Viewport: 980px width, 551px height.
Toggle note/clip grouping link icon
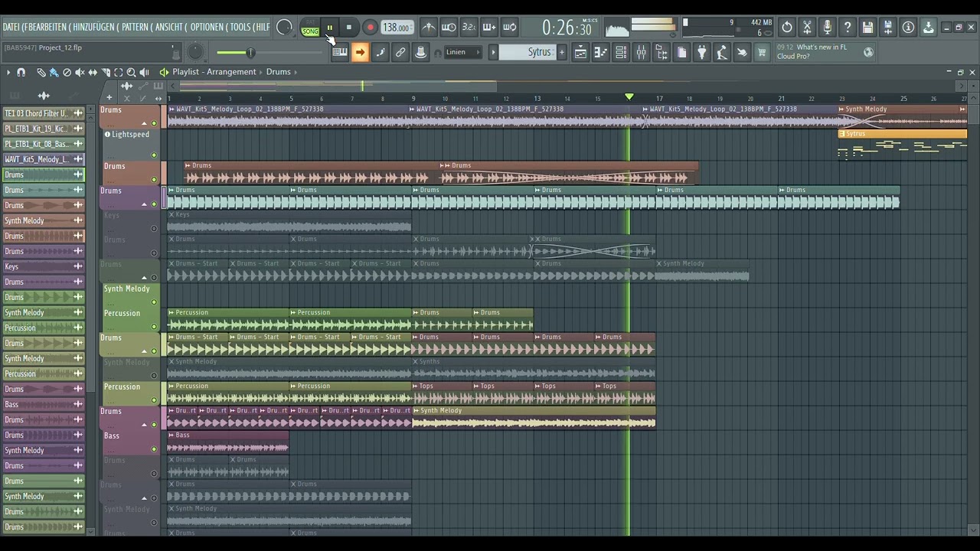pyautogui.click(x=400, y=52)
